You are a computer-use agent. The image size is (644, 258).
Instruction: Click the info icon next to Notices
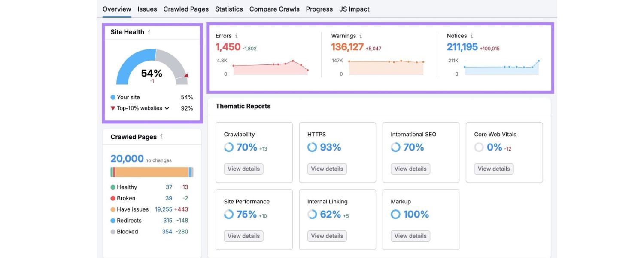click(471, 36)
